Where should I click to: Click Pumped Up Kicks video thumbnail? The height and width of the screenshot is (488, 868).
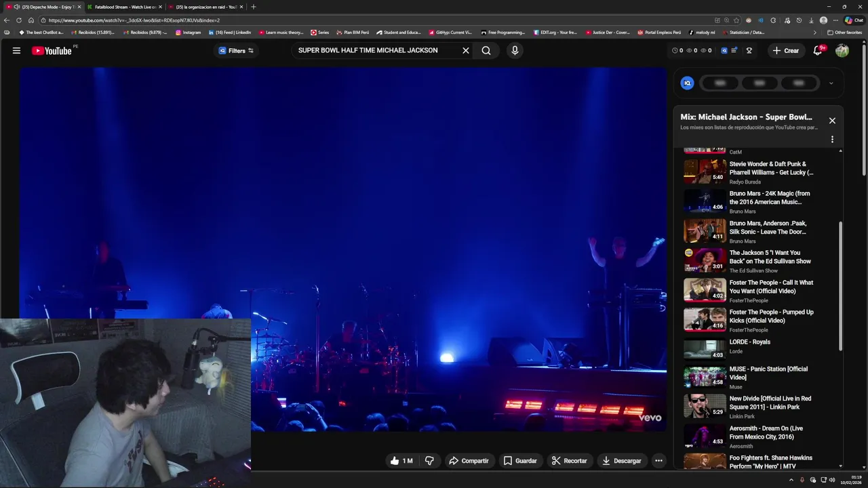(x=705, y=320)
